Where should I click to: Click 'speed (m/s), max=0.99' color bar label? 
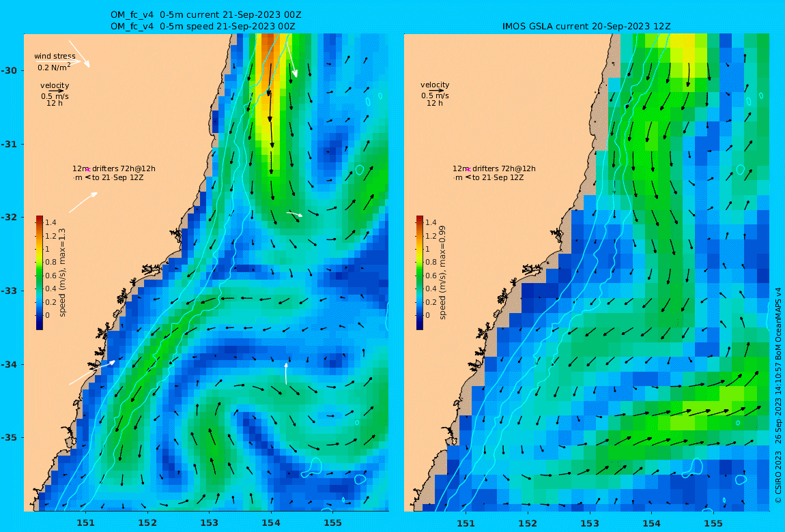(442, 273)
